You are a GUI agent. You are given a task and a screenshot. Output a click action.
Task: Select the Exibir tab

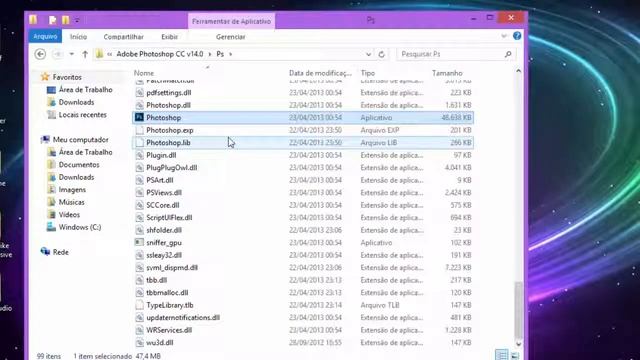click(x=169, y=37)
